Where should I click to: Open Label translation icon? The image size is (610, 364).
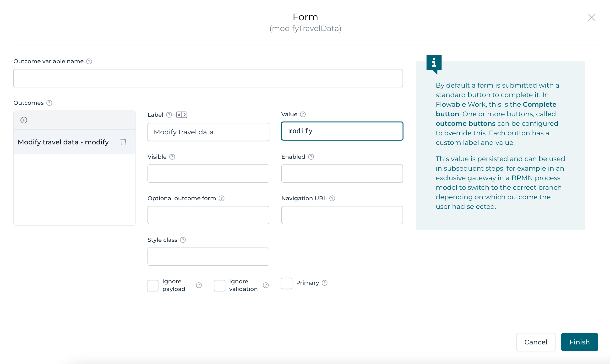point(182,115)
